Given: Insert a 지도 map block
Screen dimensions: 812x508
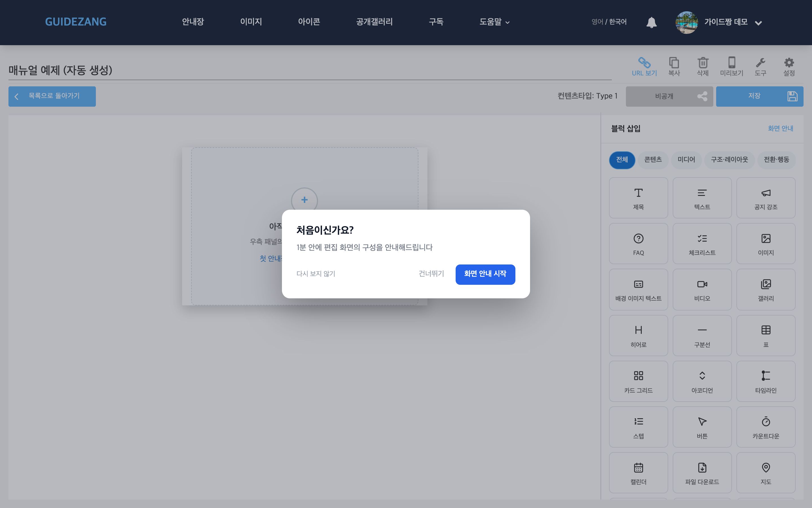Looking at the screenshot, I should [x=766, y=472].
